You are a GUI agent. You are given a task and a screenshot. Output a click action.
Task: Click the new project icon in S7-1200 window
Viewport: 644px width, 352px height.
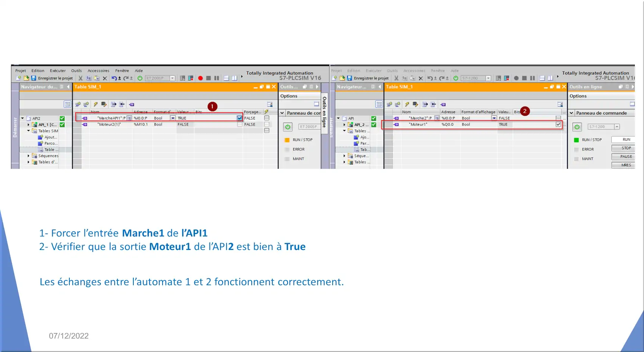point(335,78)
